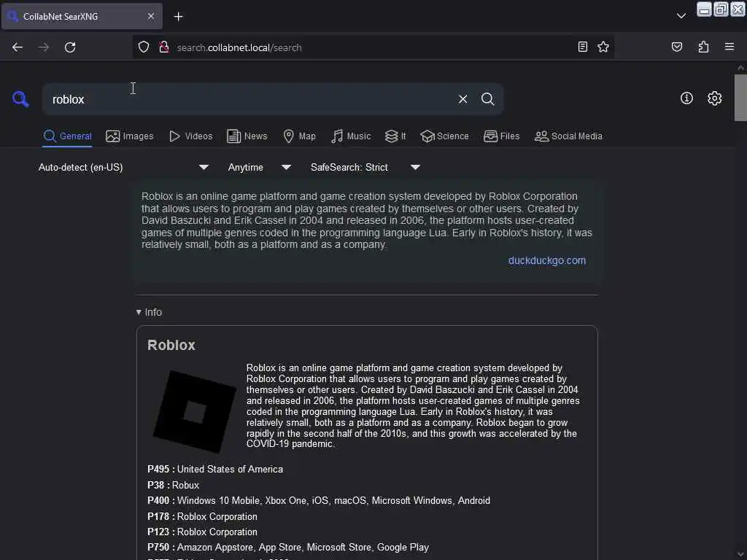Click "P495 : United States of America" row
Image resolution: width=747 pixels, height=560 pixels.
pyautogui.click(x=215, y=469)
